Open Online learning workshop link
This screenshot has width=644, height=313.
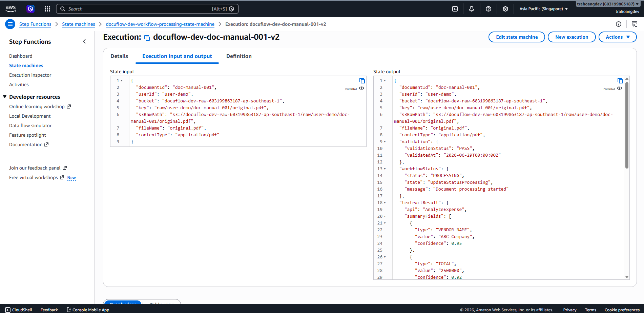point(40,106)
